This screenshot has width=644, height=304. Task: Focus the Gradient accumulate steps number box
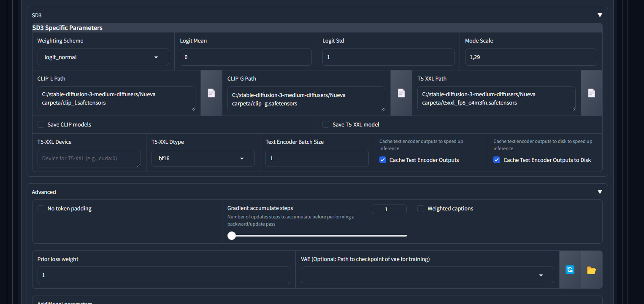(x=389, y=209)
